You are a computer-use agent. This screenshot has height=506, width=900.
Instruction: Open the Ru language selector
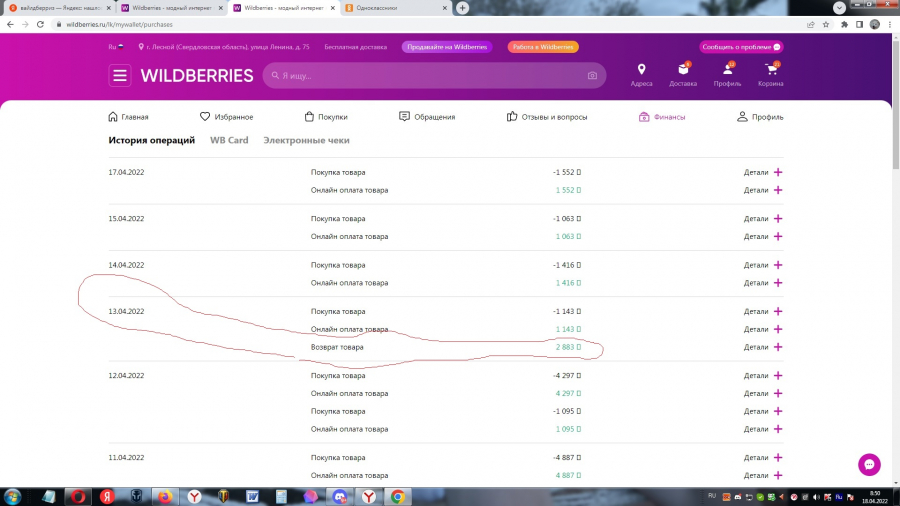click(x=116, y=47)
